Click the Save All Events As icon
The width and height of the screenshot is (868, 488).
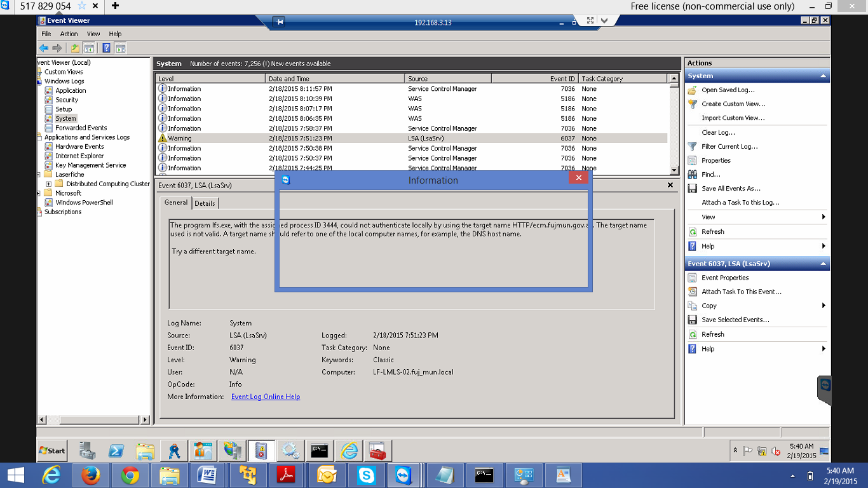[x=693, y=189]
